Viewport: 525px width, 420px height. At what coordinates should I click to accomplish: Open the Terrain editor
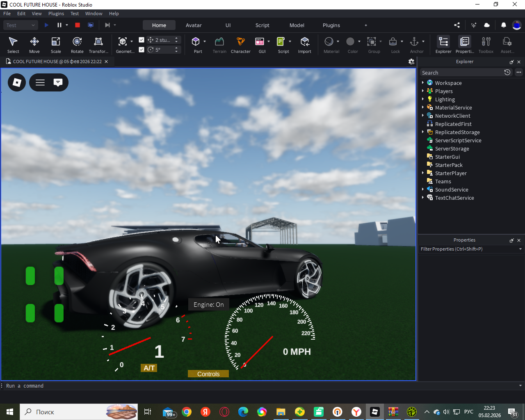tap(219, 45)
